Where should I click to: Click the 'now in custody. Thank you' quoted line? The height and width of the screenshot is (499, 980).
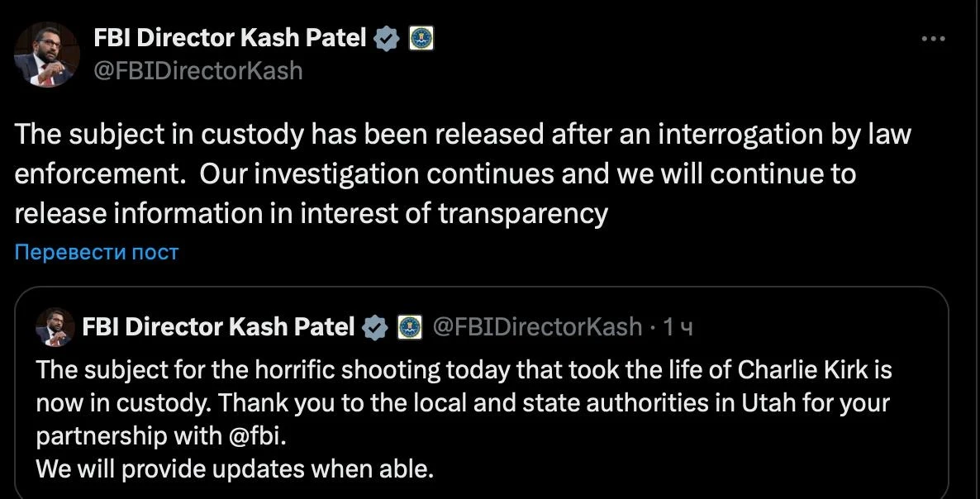(x=462, y=403)
